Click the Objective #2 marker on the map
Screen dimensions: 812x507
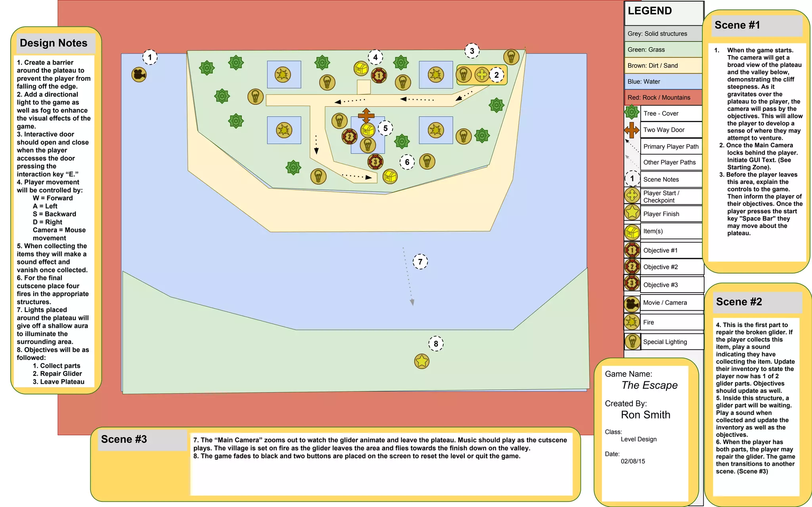pos(349,137)
